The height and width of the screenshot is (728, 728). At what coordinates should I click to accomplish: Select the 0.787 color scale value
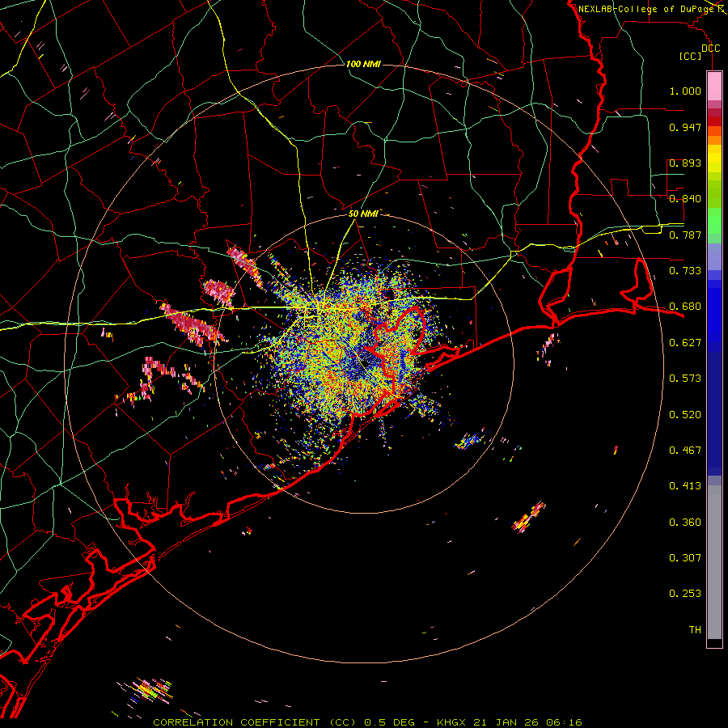point(685,235)
